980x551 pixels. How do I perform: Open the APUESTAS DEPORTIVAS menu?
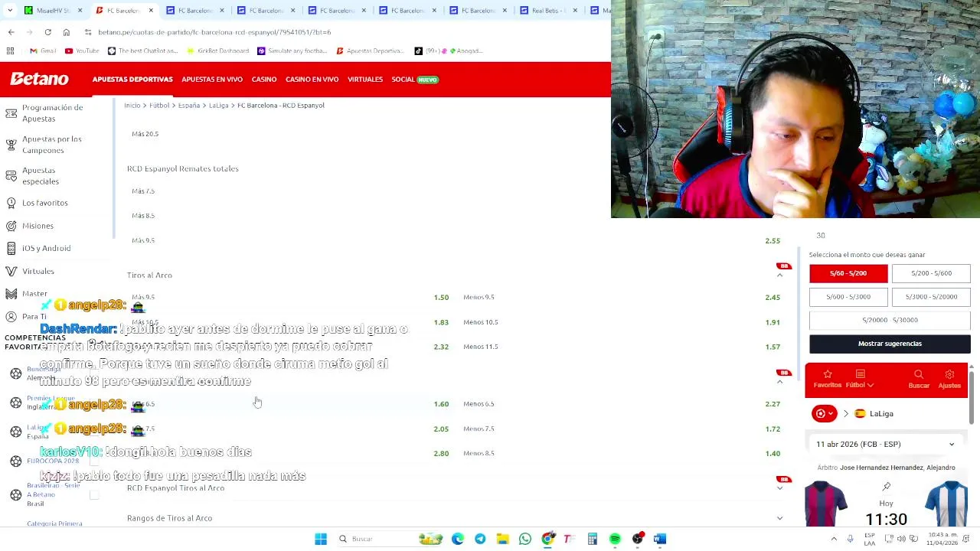[132, 80]
